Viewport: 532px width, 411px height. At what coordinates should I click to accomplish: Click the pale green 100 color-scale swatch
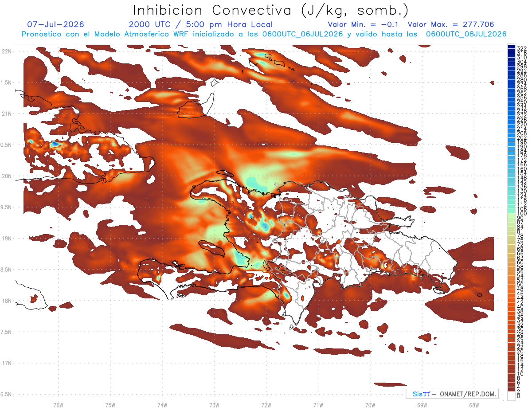pos(511,215)
